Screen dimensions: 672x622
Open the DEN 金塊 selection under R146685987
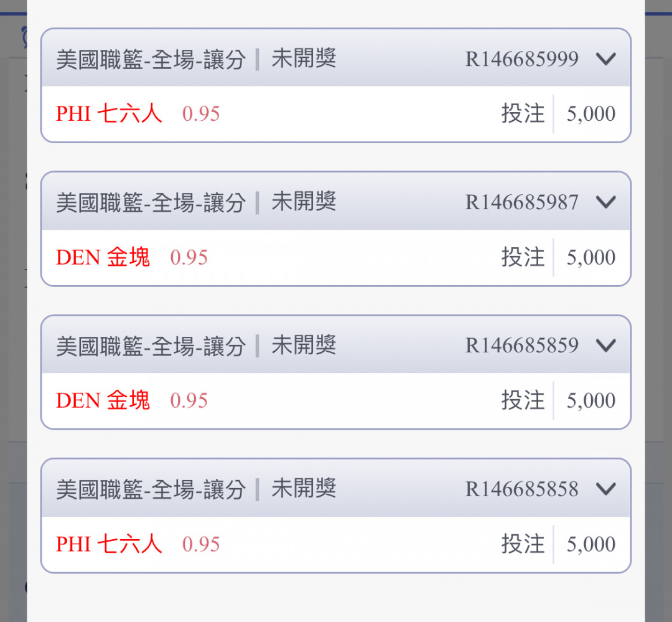click(103, 257)
